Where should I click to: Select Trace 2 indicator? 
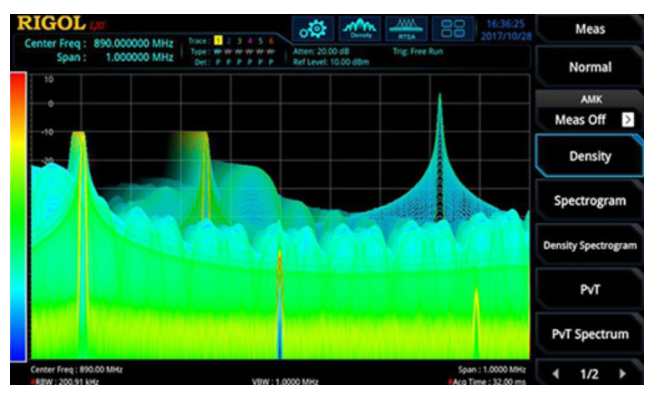pos(229,41)
